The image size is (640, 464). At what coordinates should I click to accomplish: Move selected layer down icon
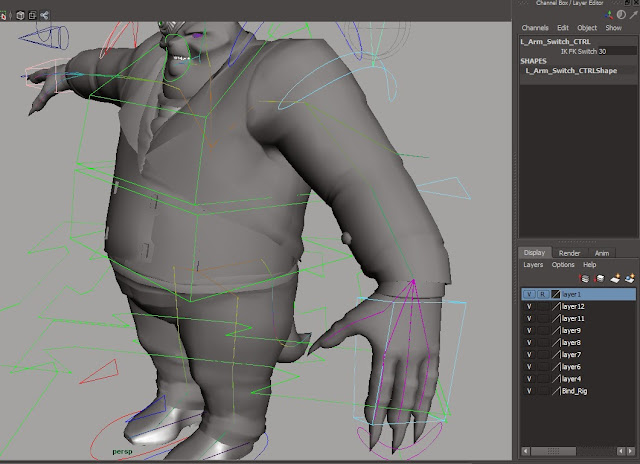coord(600,279)
